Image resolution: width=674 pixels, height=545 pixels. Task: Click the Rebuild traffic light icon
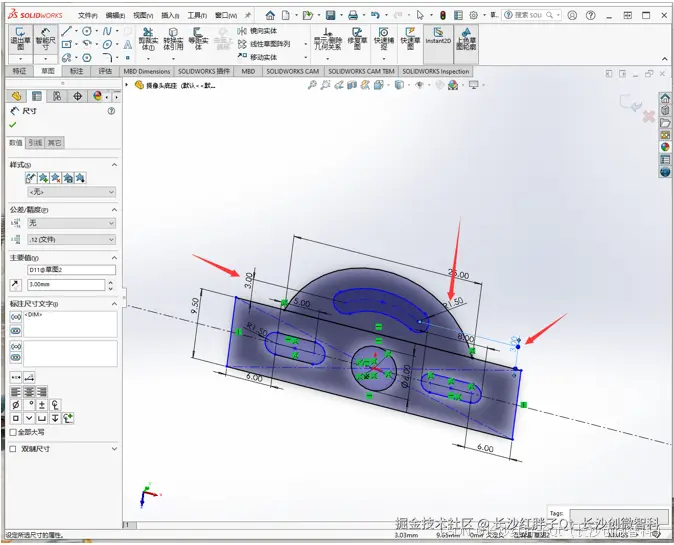(442, 15)
